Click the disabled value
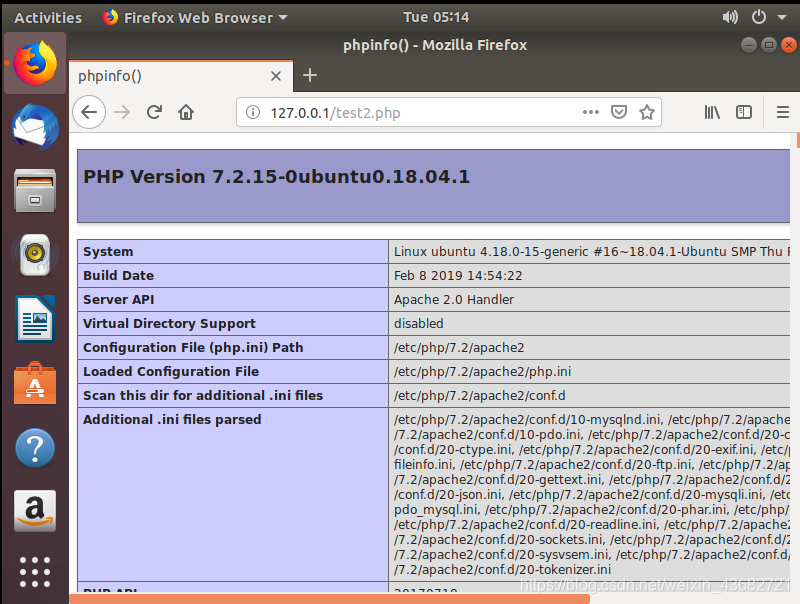This screenshot has height=604, width=800. (419, 323)
